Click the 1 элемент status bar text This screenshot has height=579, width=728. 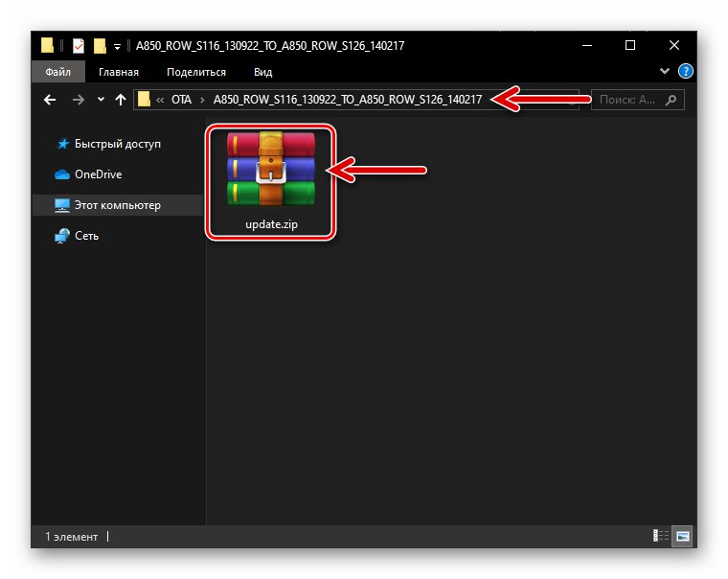(72, 537)
